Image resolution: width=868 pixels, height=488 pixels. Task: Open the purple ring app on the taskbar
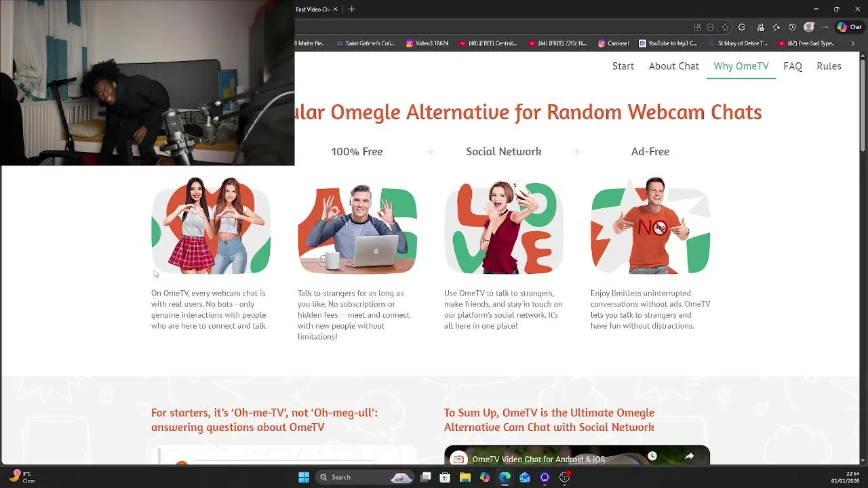click(x=545, y=477)
